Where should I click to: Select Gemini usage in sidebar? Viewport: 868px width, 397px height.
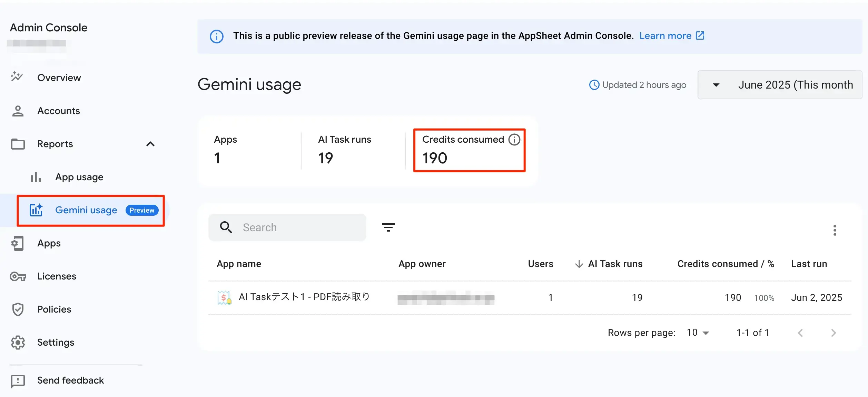coord(86,210)
